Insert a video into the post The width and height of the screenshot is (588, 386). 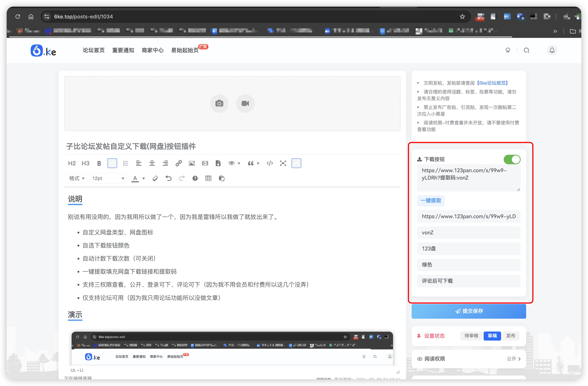point(205,163)
